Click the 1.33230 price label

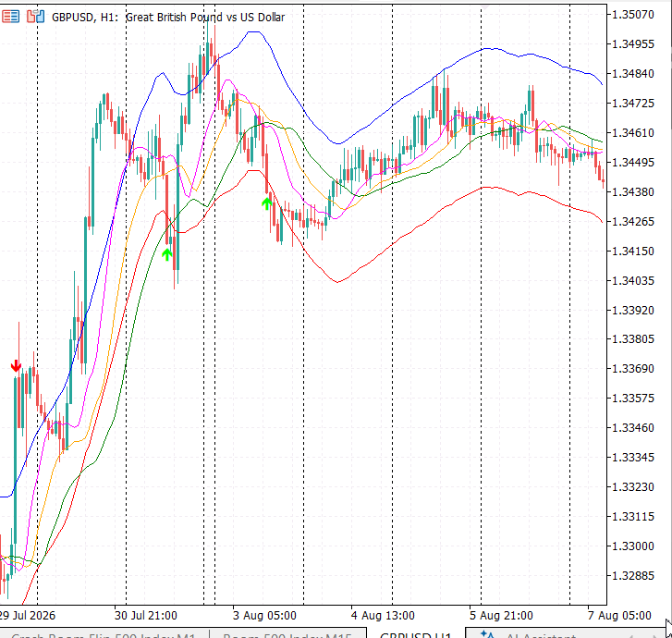click(633, 487)
